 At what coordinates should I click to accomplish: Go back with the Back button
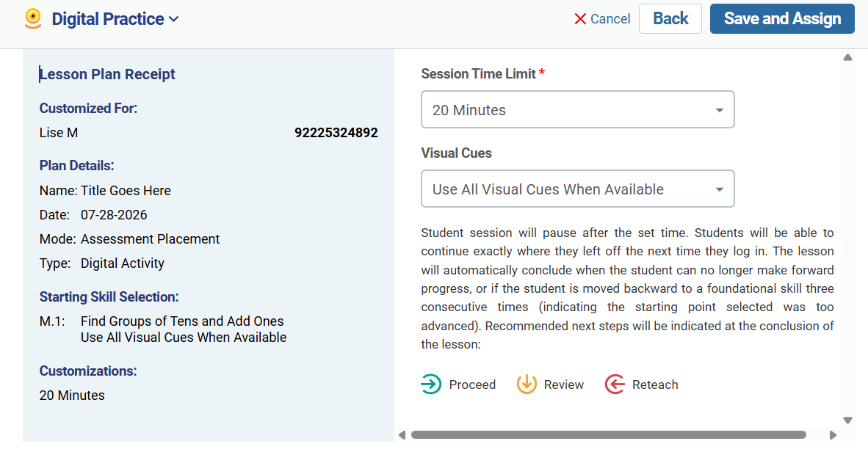[x=670, y=19]
